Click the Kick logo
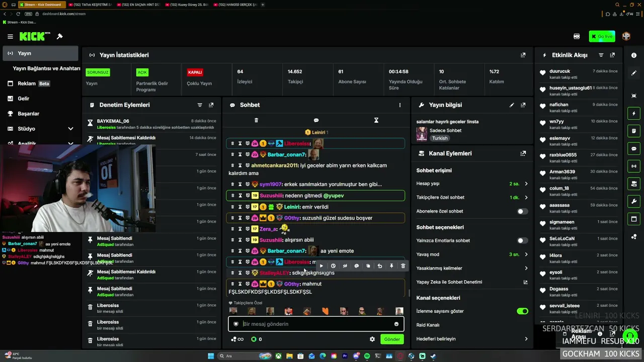 pos(35,36)
